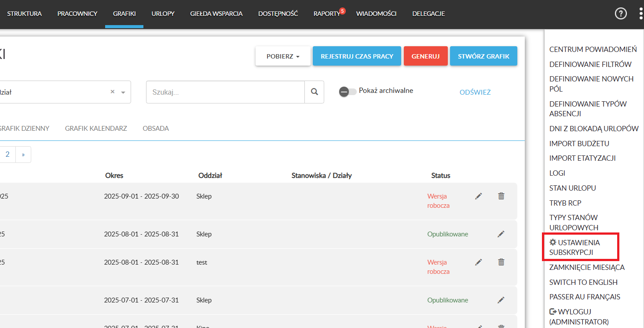Delete the test 2025-08-01 schedule
Screen dimensions: 644x328
coord(501,262)
